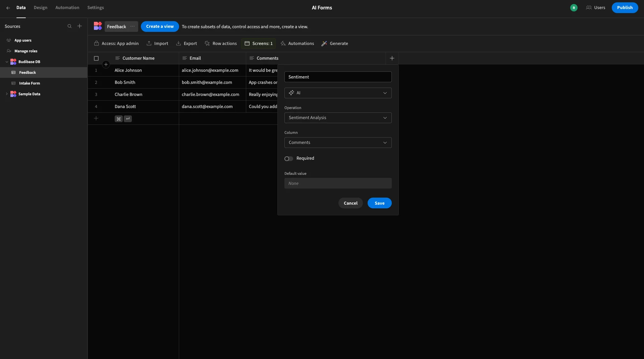
Task: Click the Publish button
Action: coord(625,8)
